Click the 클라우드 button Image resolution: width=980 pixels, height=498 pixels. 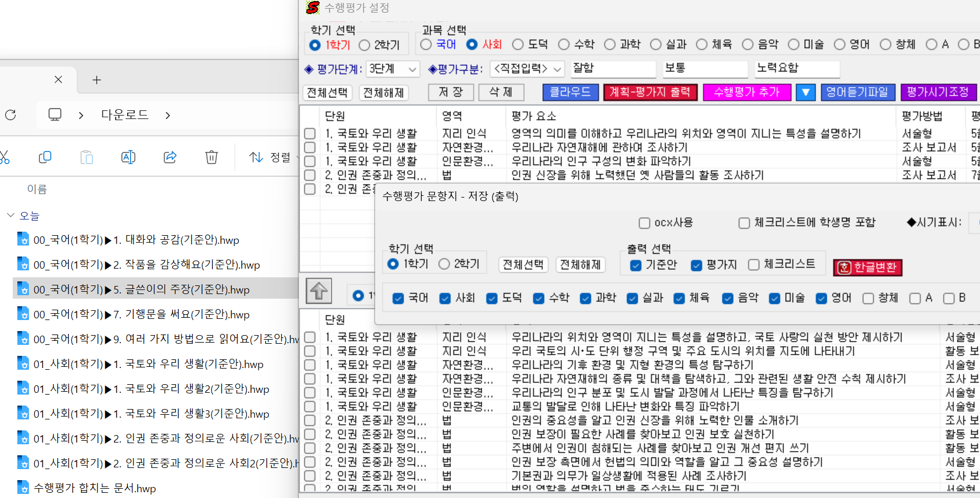point(570,92)
